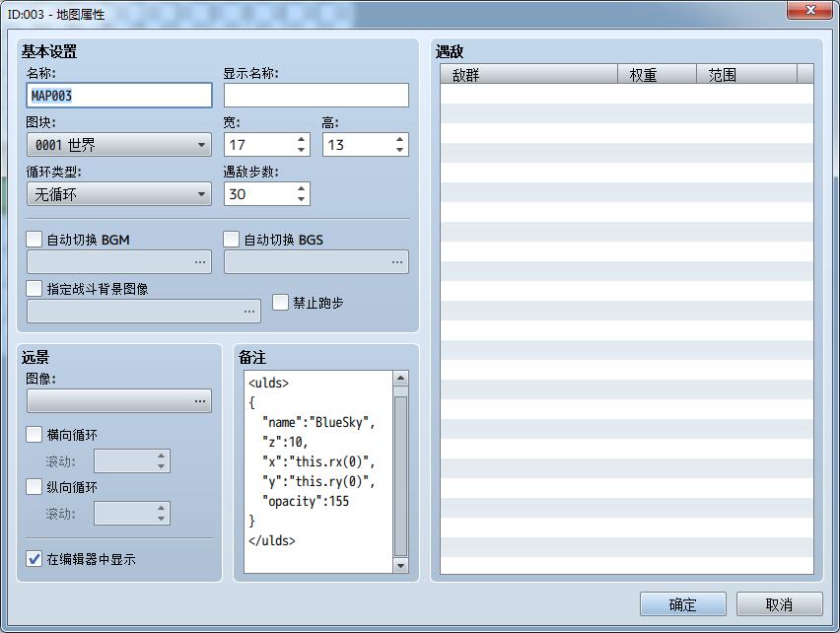Image resolution: width=840 pixels, height=633 pixels.
Task: Enable 纵向循环 for the parallax
Action: (35, 487)
